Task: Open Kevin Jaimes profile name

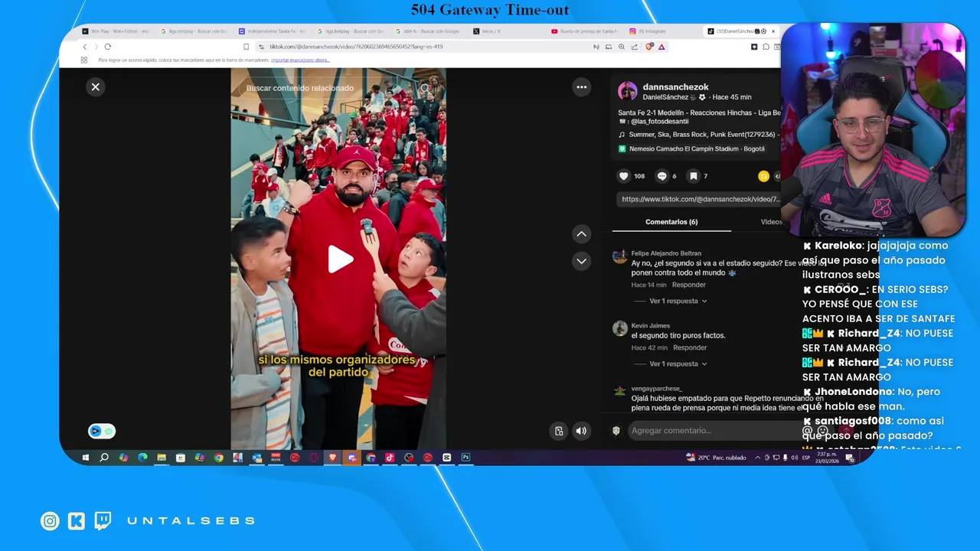Action: tap(650, 326)
